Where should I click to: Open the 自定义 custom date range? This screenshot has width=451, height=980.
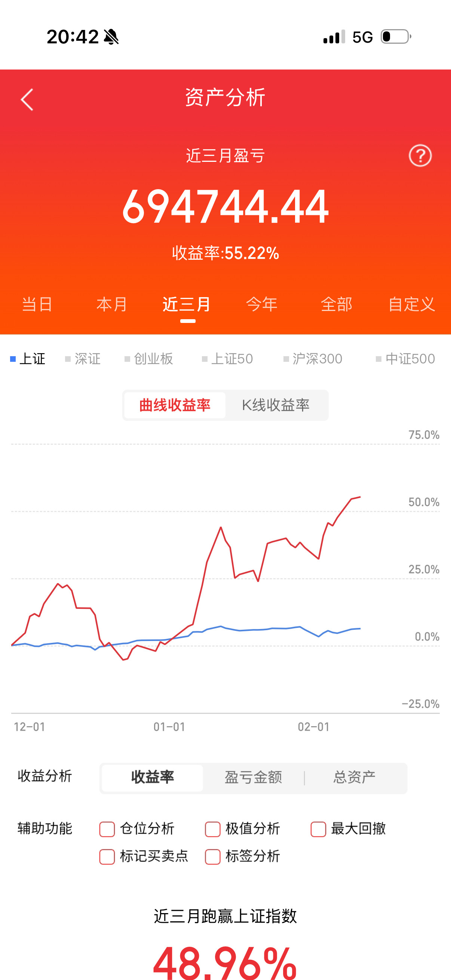pyautogui.click(x=412, y=304)
